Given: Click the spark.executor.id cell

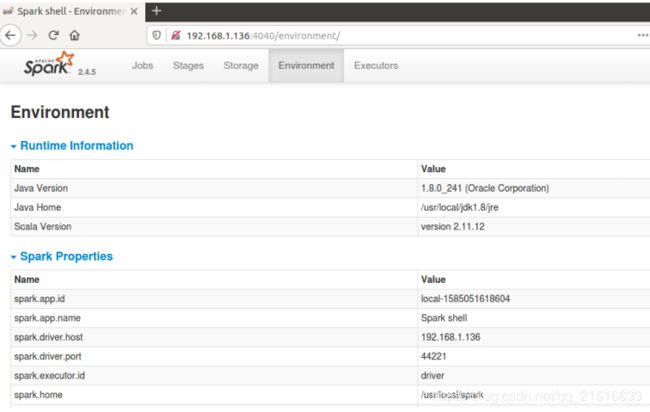Looking at the screenshot, I should pos(214,376).
